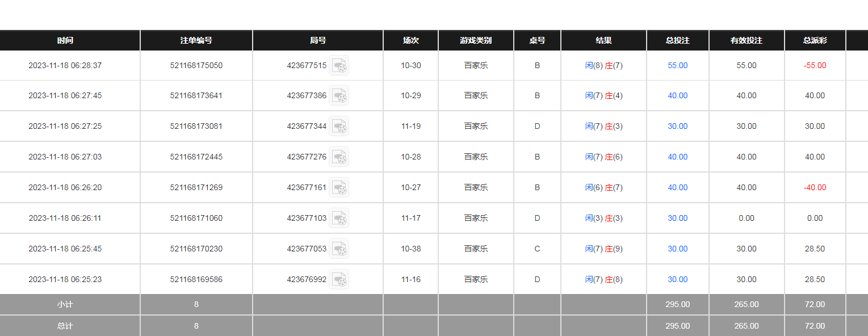Open video replay icon for round 423677386
868x336 pixels.
click(339, 96)
